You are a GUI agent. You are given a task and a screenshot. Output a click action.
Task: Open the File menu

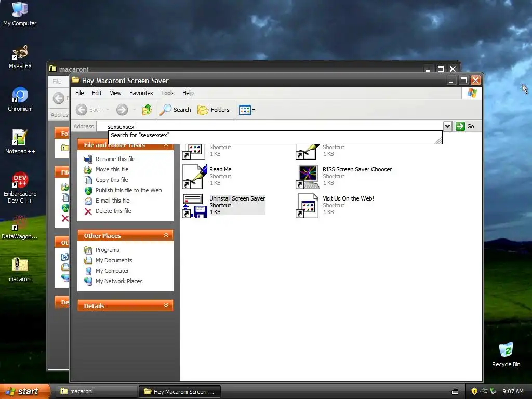pos(79,93)
